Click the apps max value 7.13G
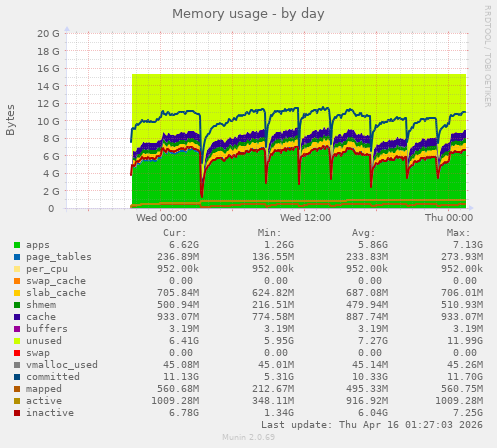The width and height of the screenshot is (497, 448). (x=468, y=245)
